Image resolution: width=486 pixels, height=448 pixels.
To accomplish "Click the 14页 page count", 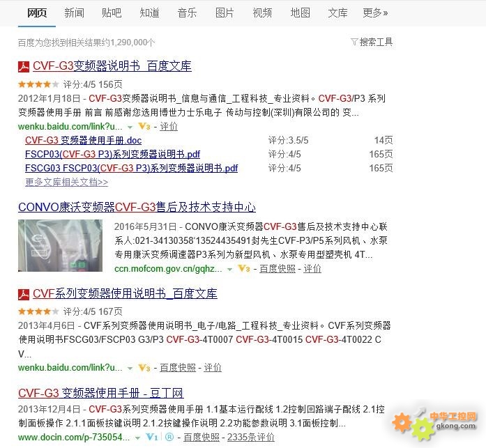I will [384, 140].
